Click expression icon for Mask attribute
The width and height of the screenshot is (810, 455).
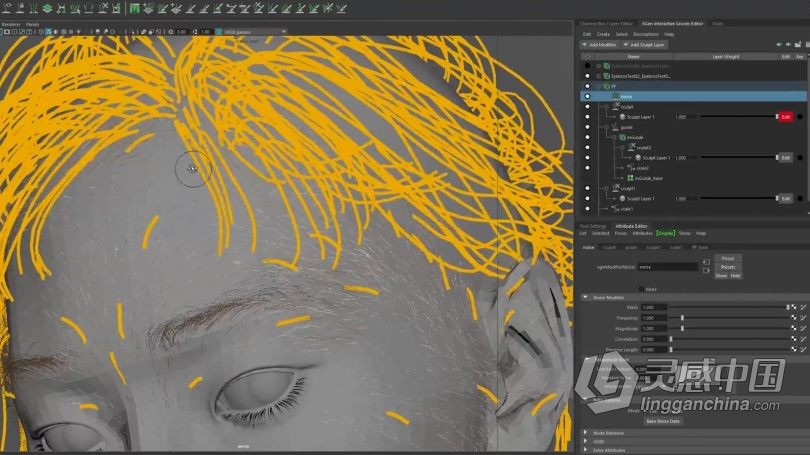click(x=803, y=307)
